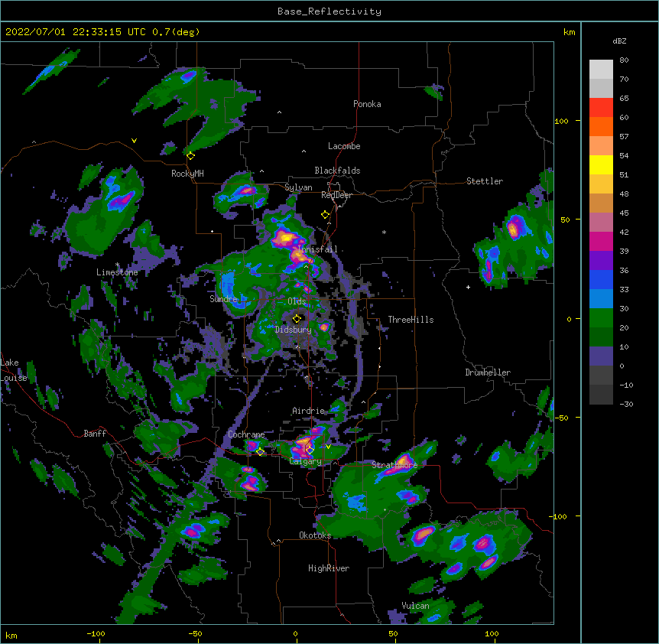Click the white asterisk marker east of Innisfail

(x=384, y=232)
